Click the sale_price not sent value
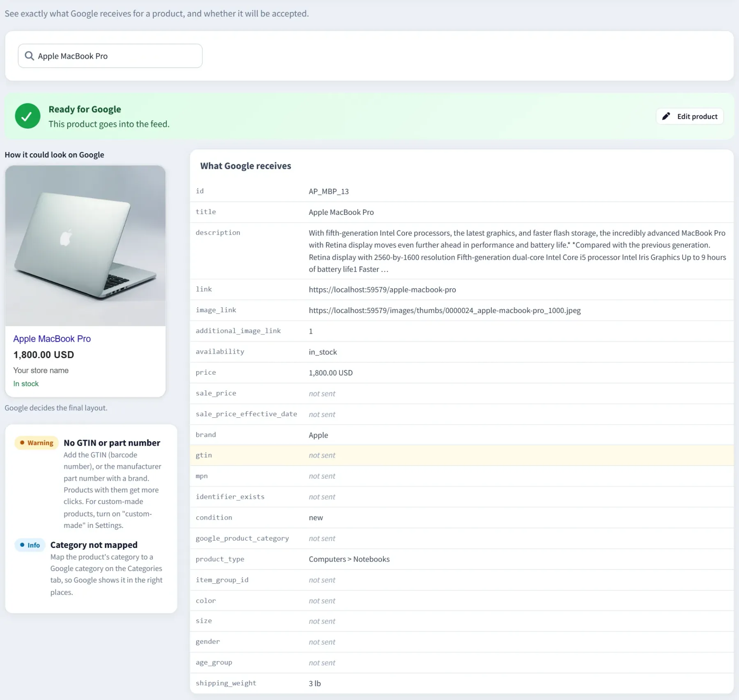The width and height of the screenshot is (739, 700). (x=322, y=394)
